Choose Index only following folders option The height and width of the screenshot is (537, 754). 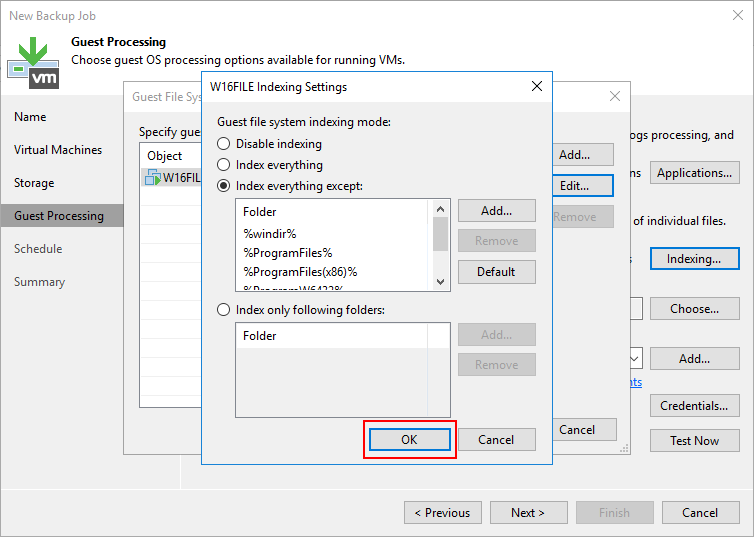tap(224, 310)
